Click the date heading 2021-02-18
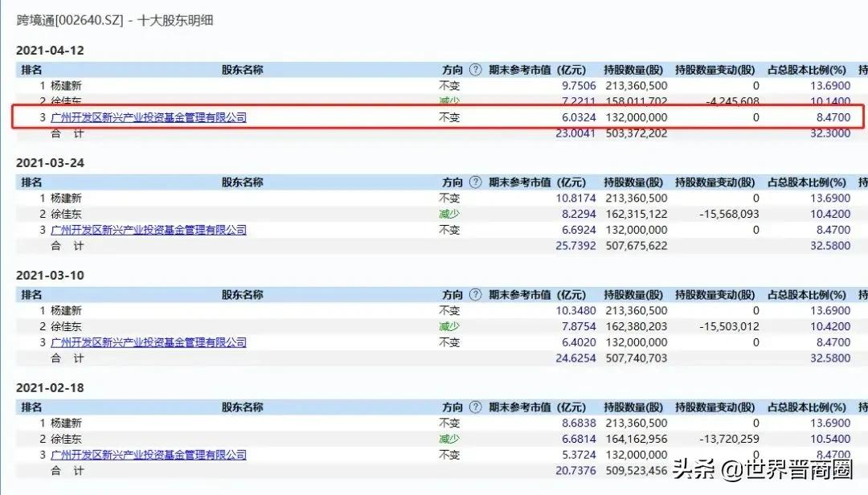 (x=50, y=387)
